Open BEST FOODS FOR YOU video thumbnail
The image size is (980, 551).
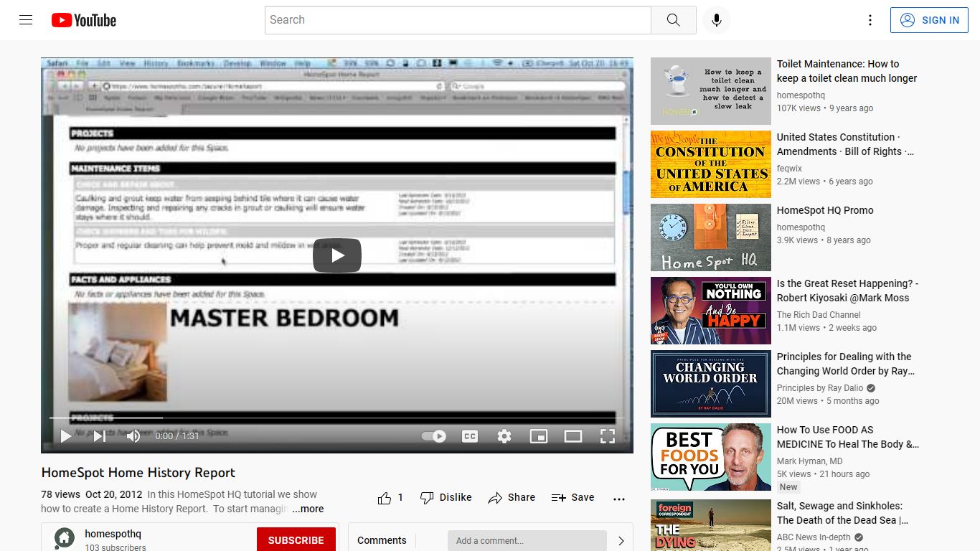coord(711,457)
